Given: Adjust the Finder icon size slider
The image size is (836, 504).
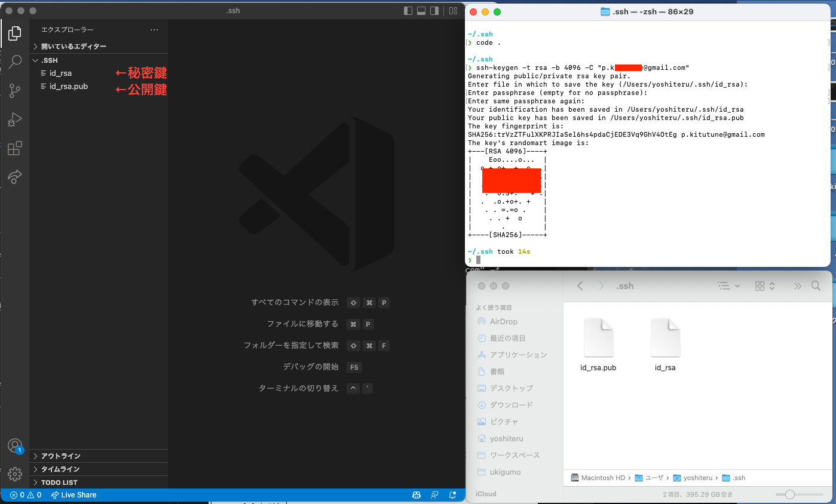Looking at the screenshot, I should tap(791, 494).
